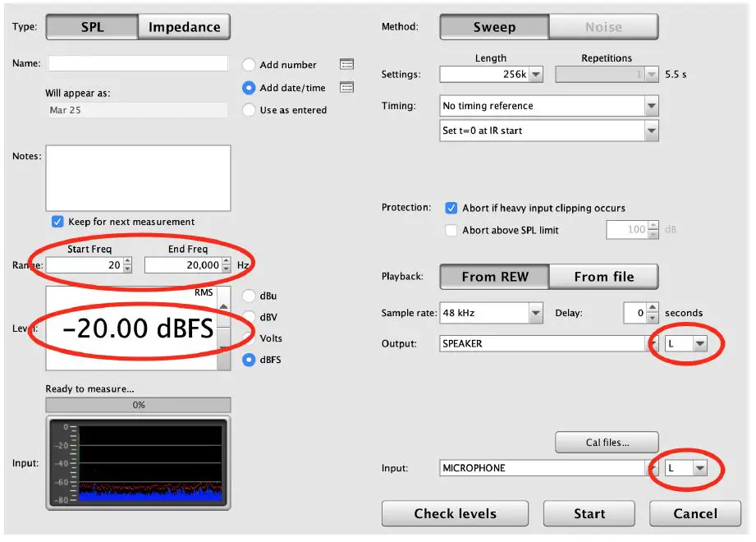Select Volts as the level unit
756x542 pixels.
click(x=248, y=338)
